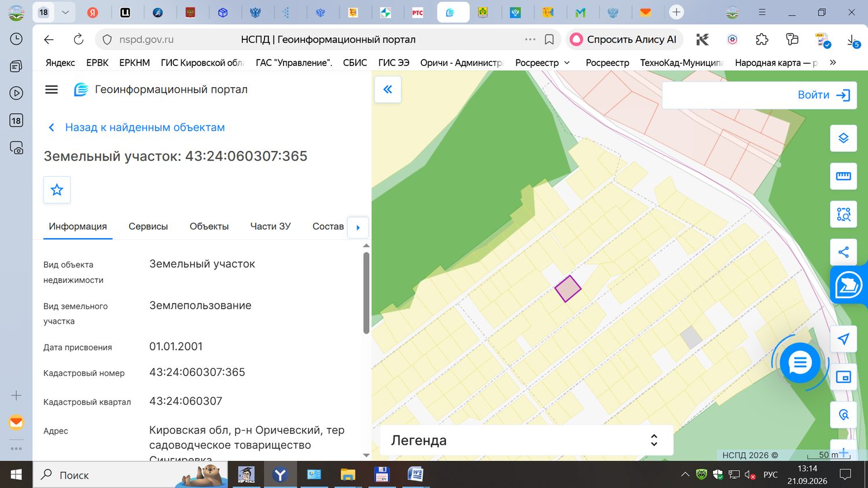Select the Информация tab
The image size is (868, 488).
click(x=78, y=226)
